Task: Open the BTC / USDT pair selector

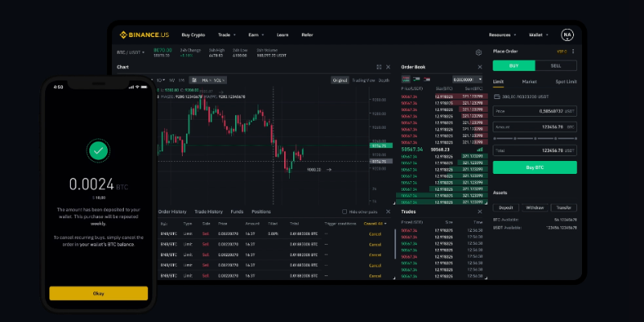Action: (130, 52)
